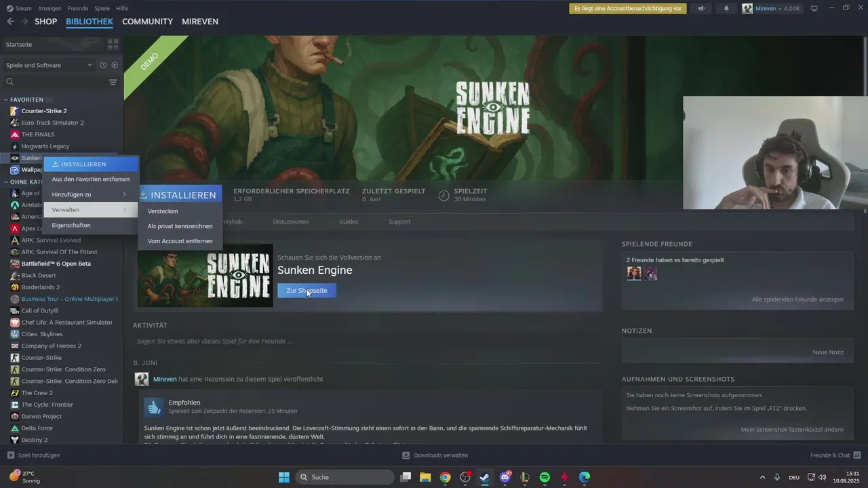Go back with the navigation arrow
The height and width of the screenshot is (488, 868).
point(10,22)
